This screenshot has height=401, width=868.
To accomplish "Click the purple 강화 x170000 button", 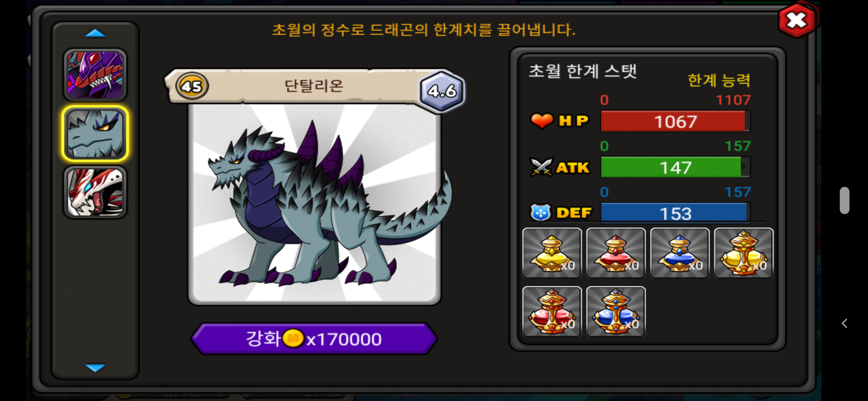I will tap(314, 339).
